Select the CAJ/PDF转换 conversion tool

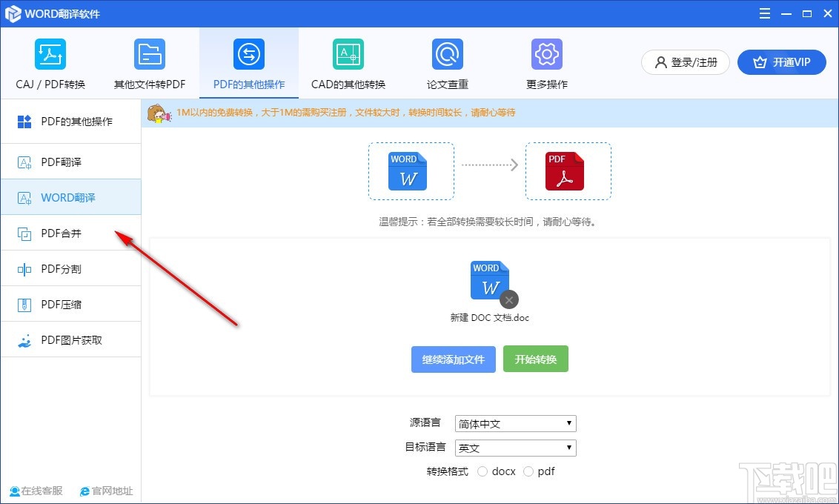[x=49, y=63]
